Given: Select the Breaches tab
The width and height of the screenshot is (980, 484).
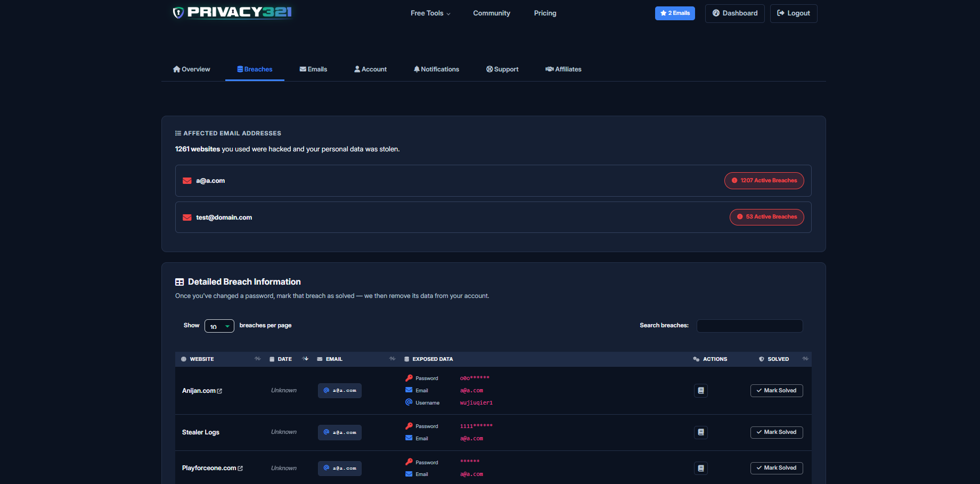Looking at the screenshot, I should pos(255,69).
